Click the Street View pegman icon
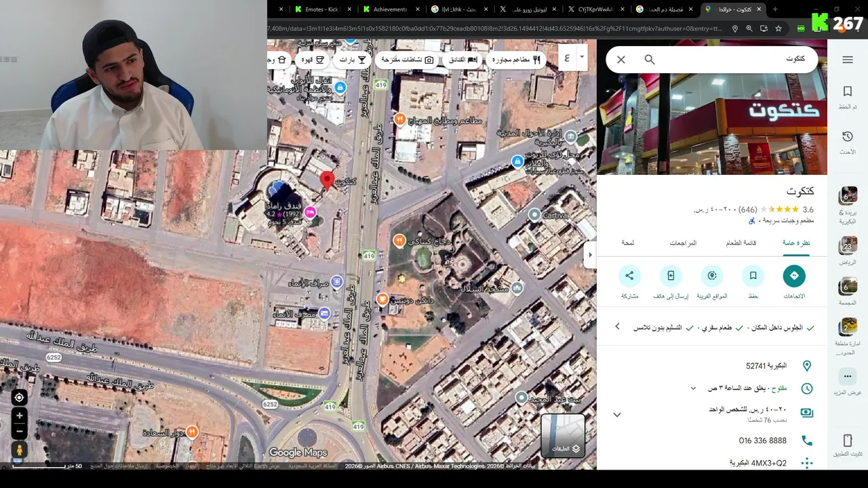The height and width of the screenshot is (488, 868). tap(20, 450)
